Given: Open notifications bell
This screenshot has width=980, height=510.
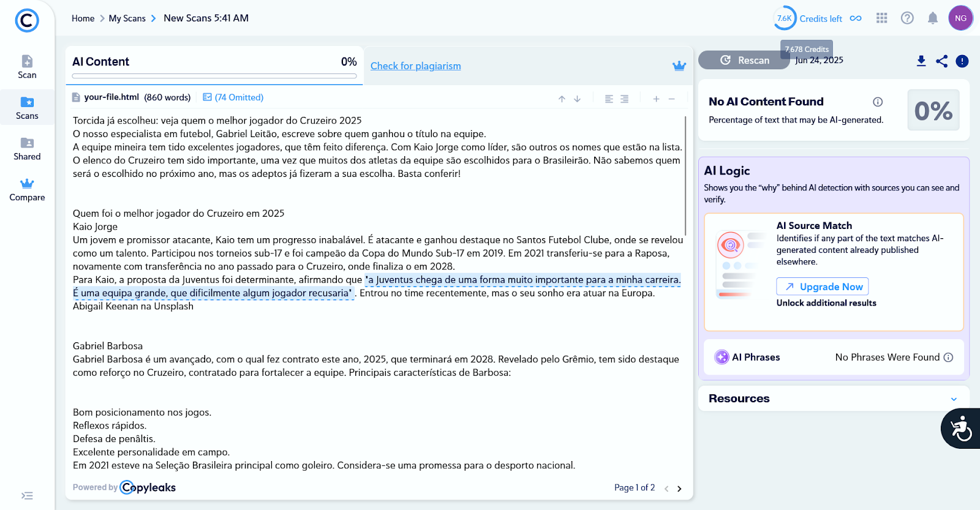Looking at the screenshot, I should [932, 18].
